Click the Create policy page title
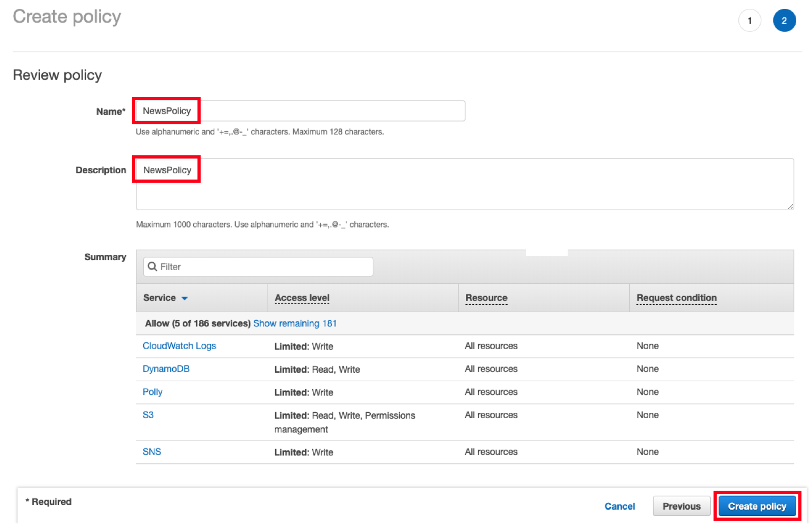 click(67, 17)
